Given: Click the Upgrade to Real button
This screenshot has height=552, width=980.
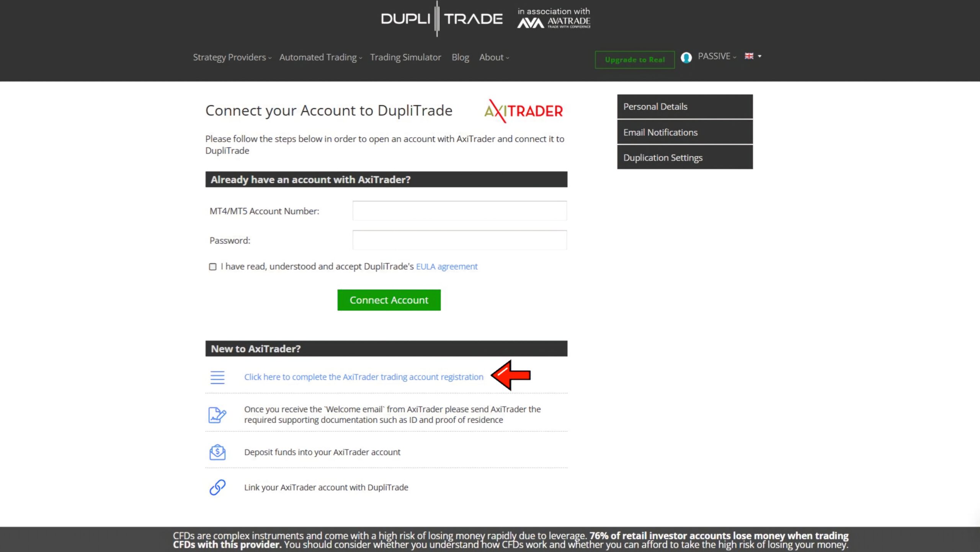Looking at the screenshot, I should coord(635,60).
